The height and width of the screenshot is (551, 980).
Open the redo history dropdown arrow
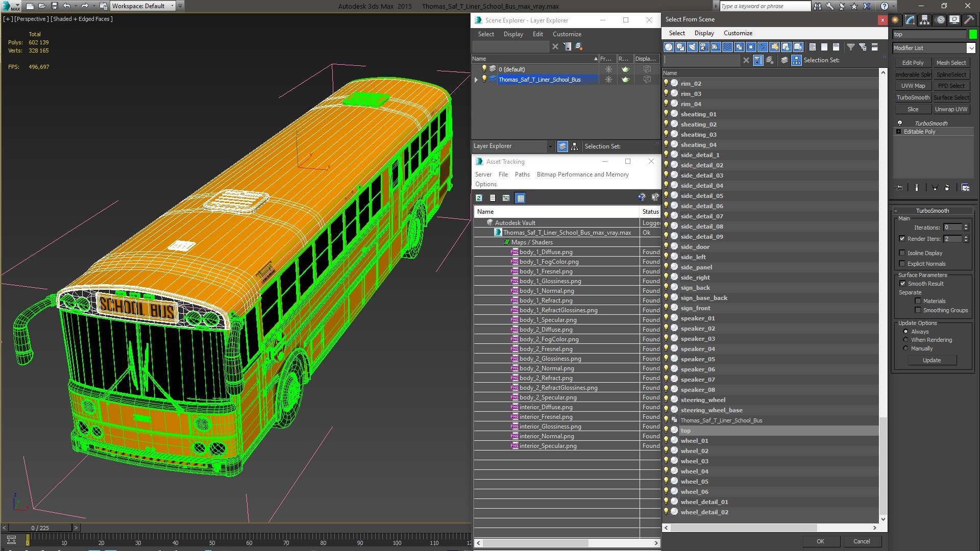coord(94,6)
